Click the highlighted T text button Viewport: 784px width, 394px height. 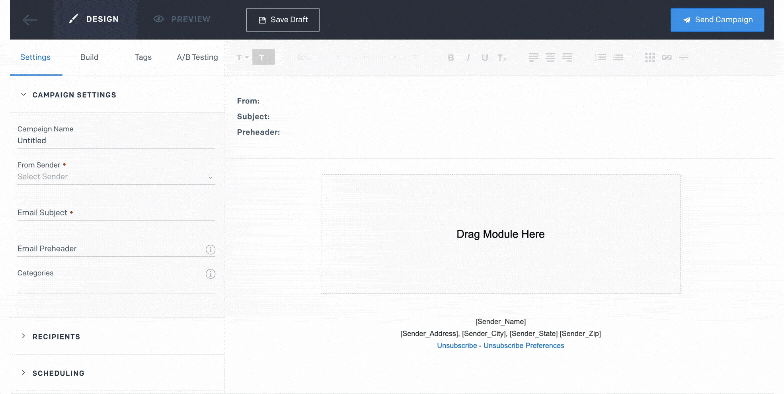263,58
